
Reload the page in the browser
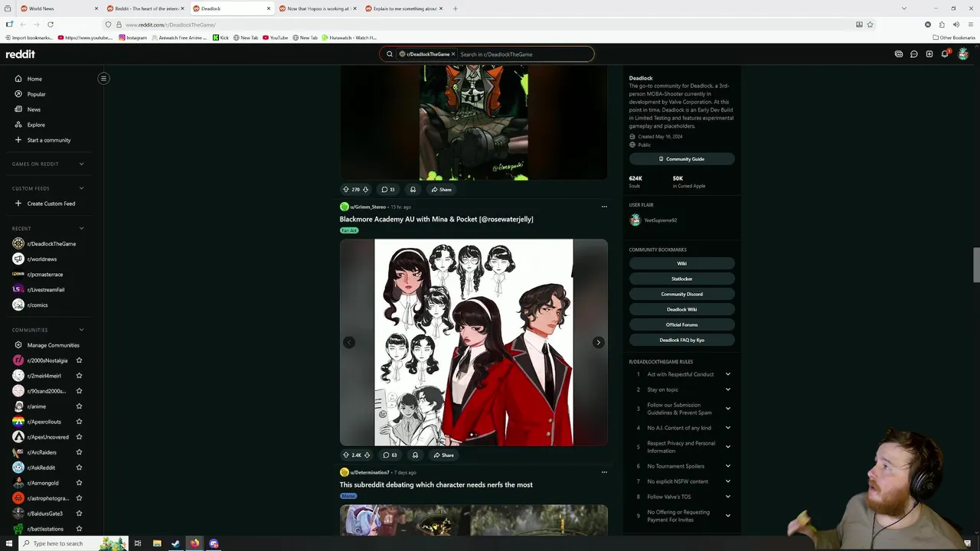[51, 24]
